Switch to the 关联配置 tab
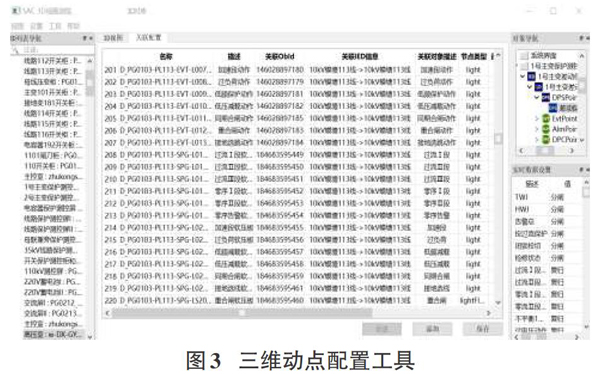Image resolution: width=600 pixels, height=374 pixels. tap(148, 38)
